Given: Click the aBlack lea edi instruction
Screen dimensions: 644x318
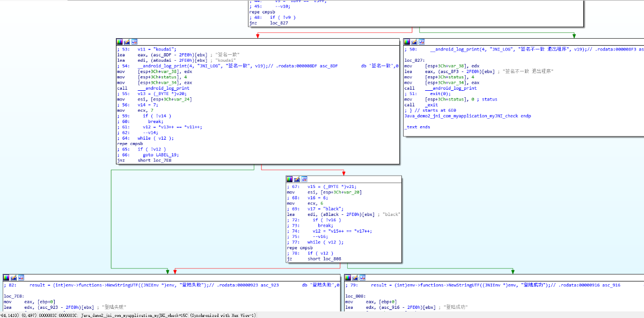Looking at the screenshot, I should [x=343, y=214].
